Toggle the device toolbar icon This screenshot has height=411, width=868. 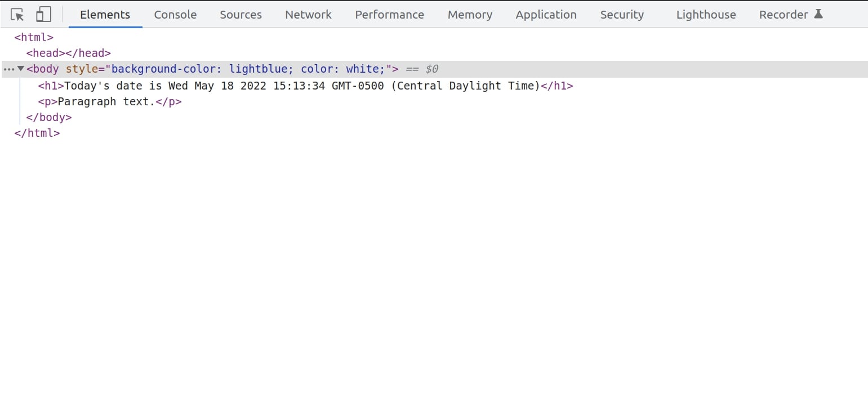43,15
